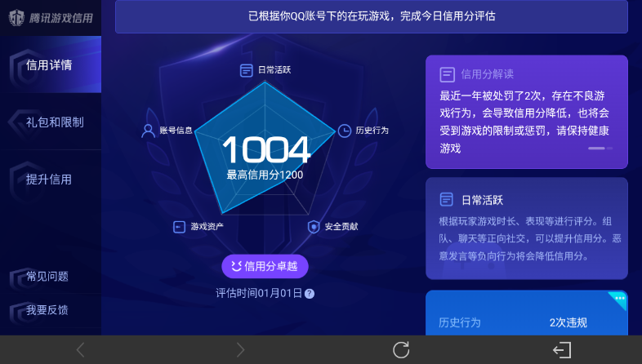
Task: Click the 账号信息 person icon
Action: click(148, 131)
